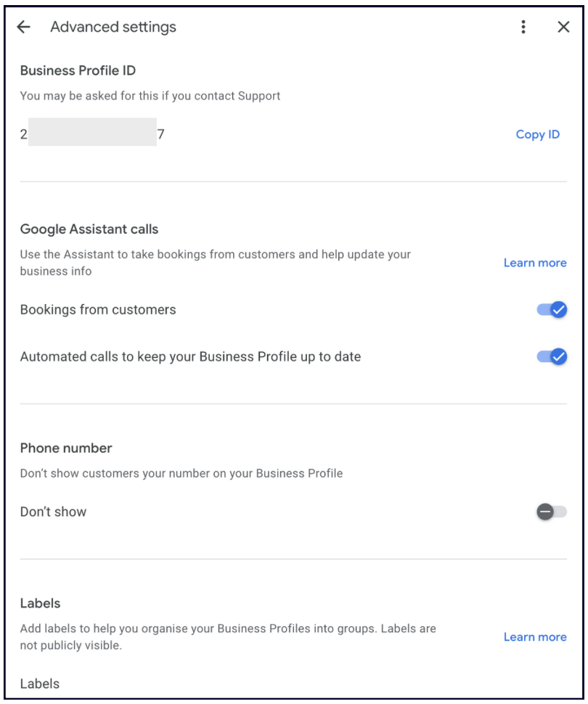Click the redacted Business Profile ID value
This screenshot has height=704, width=588.
(x=92, y=134)
